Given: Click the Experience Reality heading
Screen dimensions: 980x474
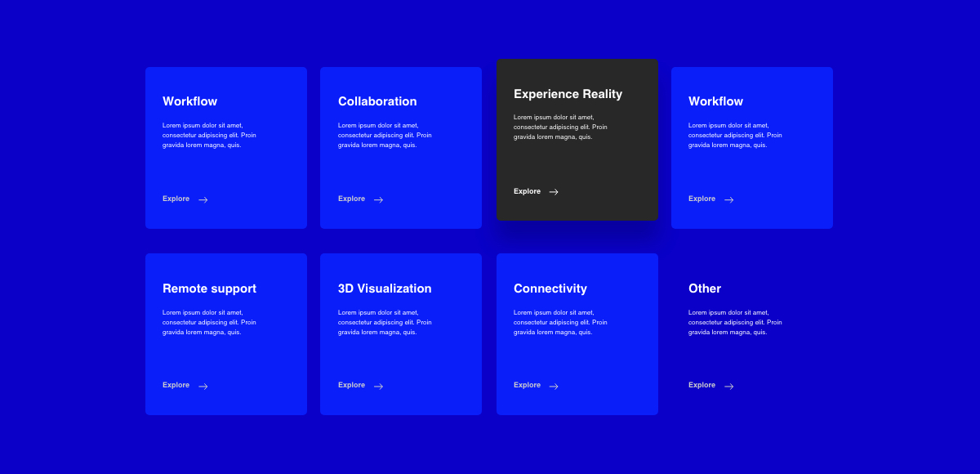Looking at the screenshot, I should [568, 94].
